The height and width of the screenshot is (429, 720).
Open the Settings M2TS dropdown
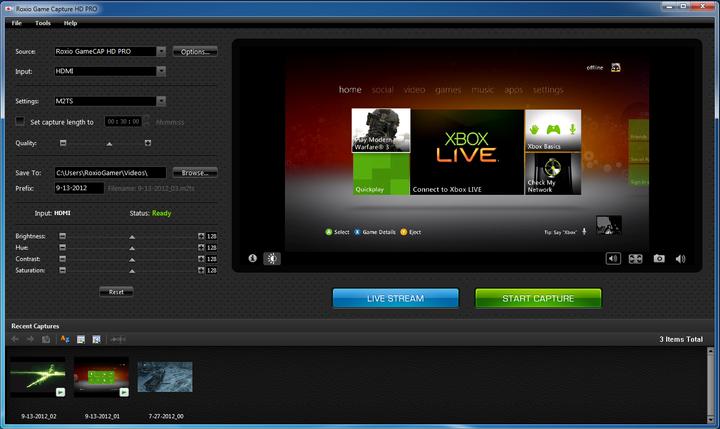coord(161,101)
